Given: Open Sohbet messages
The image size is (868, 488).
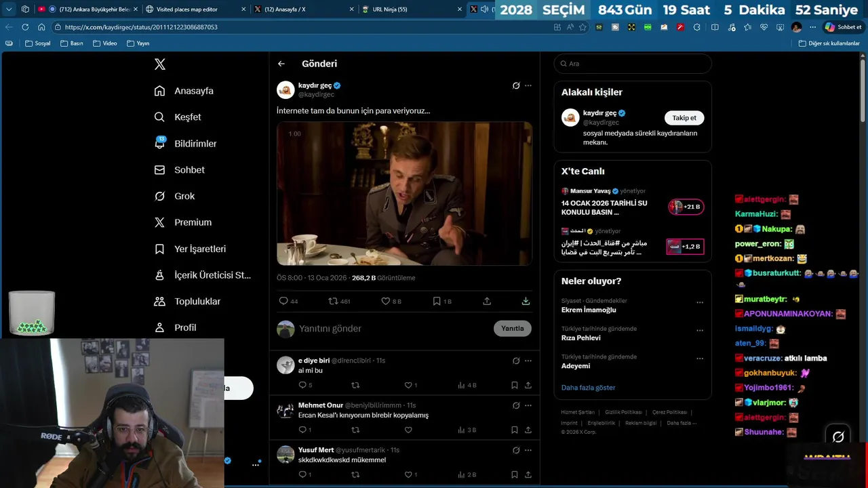Looking at the screenshot, I should tap(180, 170).
